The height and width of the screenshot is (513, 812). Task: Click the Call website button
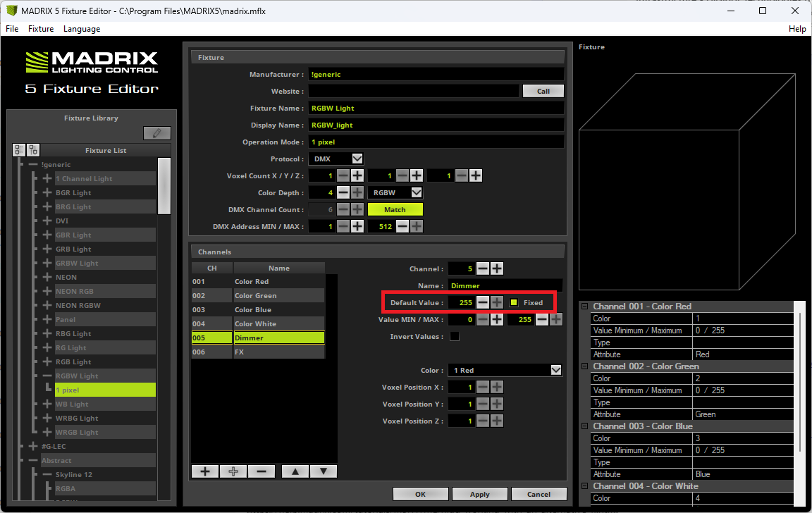click(543, 91)
